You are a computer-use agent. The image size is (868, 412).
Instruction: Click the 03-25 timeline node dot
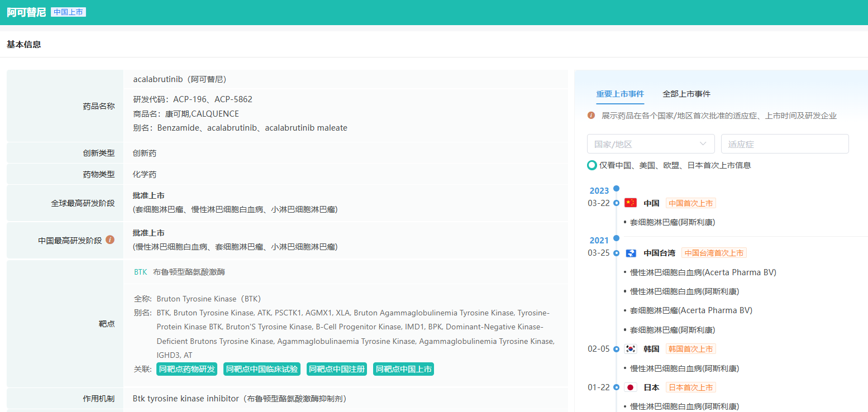(x=616, y=253)
